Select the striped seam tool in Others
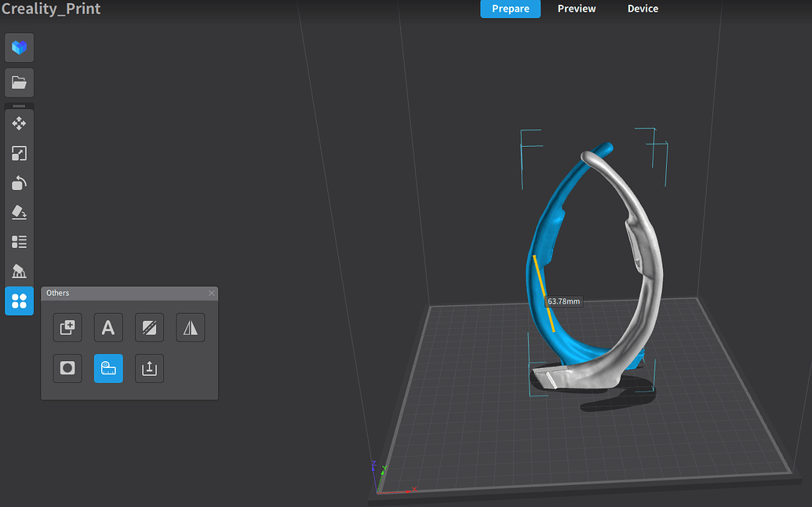This screenshot has width=812, height=507. (x=149, y=327)
